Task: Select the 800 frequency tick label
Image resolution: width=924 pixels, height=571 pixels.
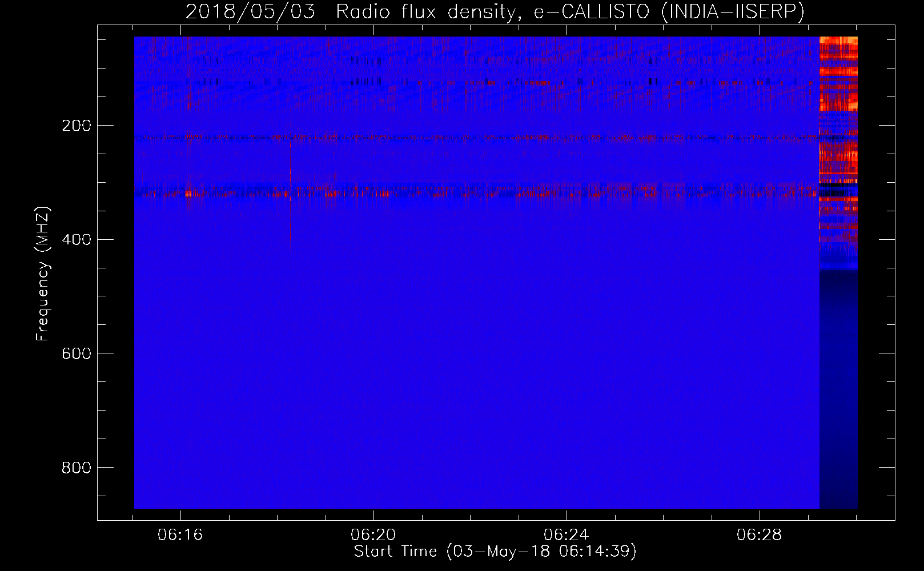Action: tap(77, 468)
